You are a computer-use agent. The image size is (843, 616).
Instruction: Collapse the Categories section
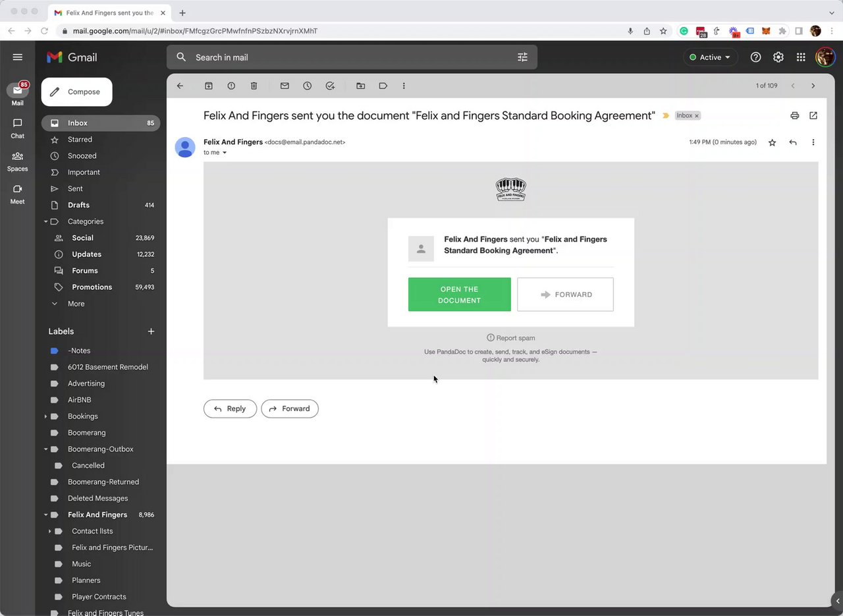point(46,221)
